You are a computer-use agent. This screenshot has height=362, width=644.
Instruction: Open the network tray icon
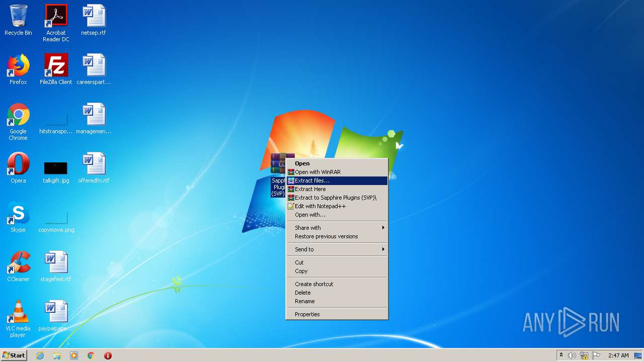[584, 355]
